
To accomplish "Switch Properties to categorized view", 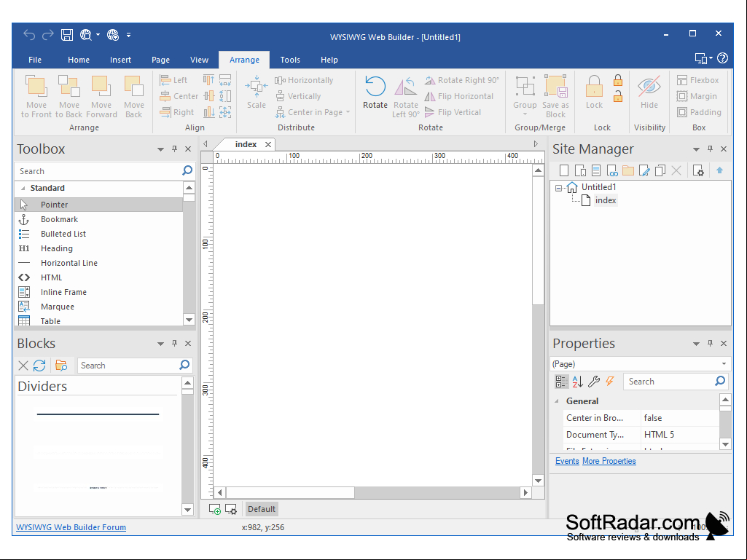I will [x=561, y=382].
